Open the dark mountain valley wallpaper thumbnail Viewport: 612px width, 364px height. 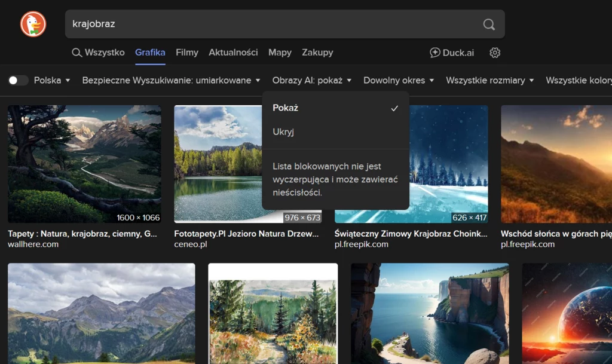[84, 164]
